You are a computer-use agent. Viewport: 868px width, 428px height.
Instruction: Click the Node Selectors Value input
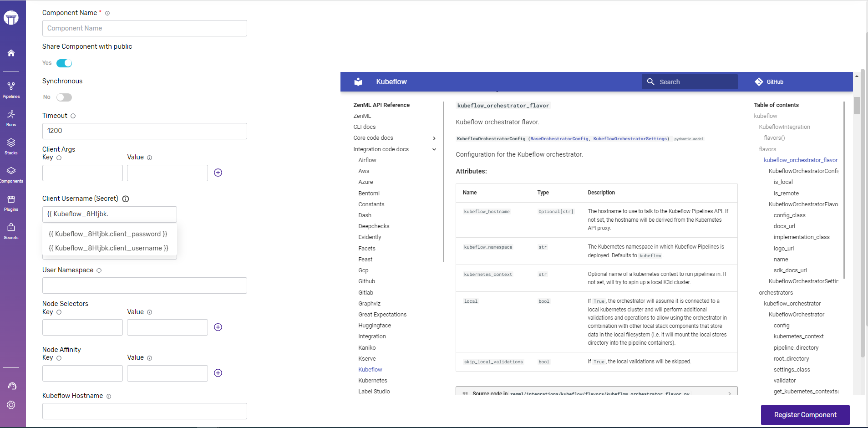pos(167,327)
